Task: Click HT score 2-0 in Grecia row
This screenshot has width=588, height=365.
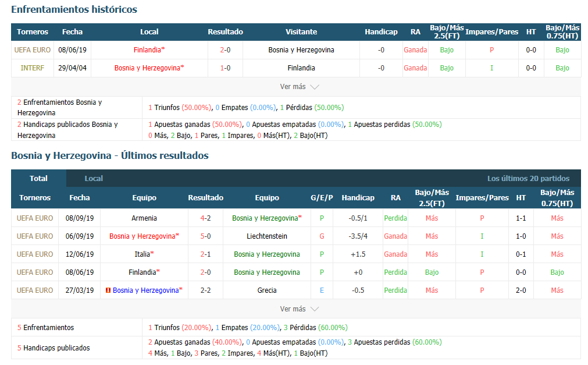Action: coord(521,290)
